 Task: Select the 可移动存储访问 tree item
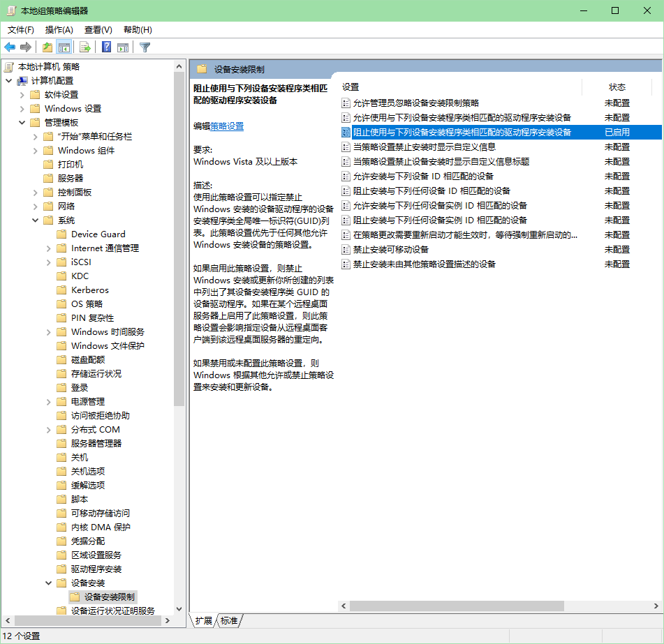click(101, 514)
